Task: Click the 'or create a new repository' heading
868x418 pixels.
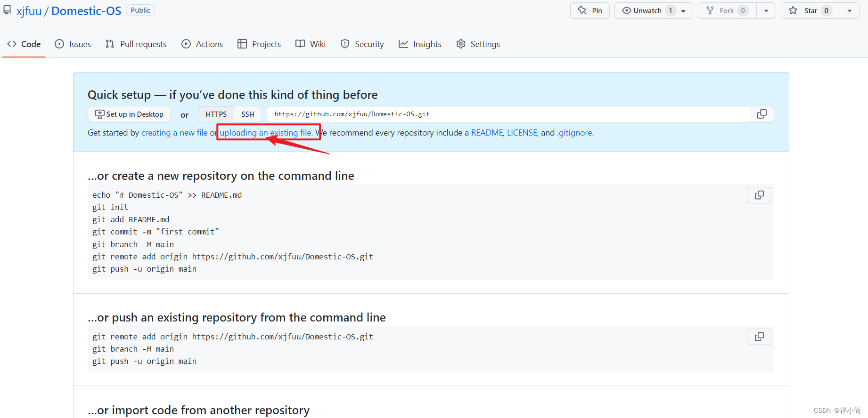Action: click(221, 176)
